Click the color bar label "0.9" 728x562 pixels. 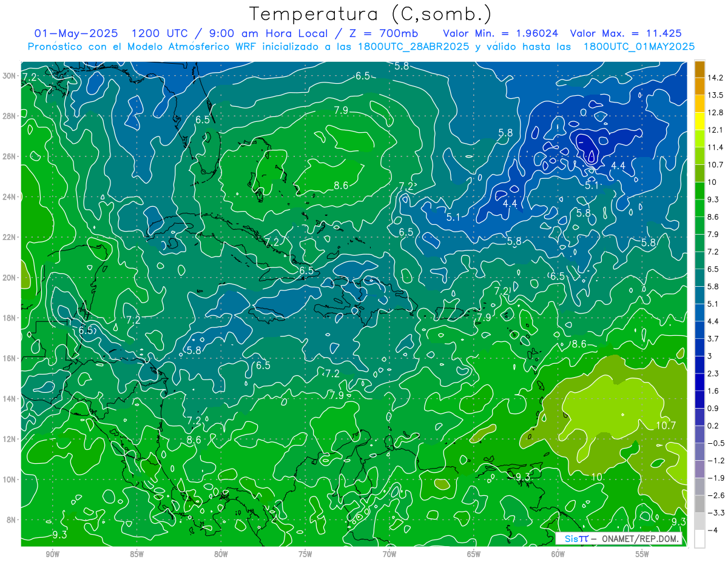click(x=714, y=408)
